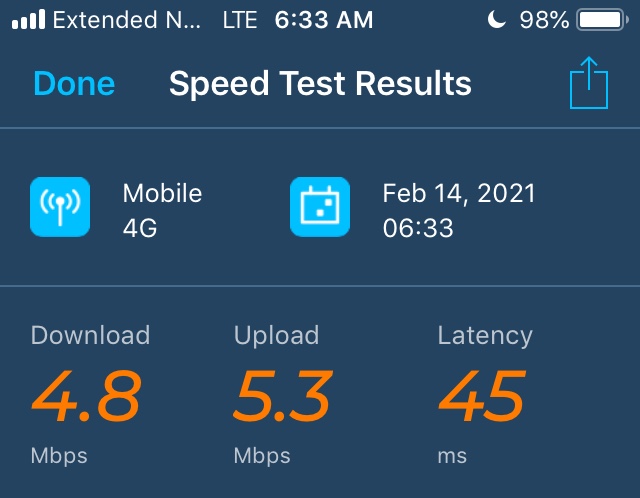The width and height of the screenshot is (640, 498).
Task: Tap the 5.3 upload speed value
Action: coord(283,396)
